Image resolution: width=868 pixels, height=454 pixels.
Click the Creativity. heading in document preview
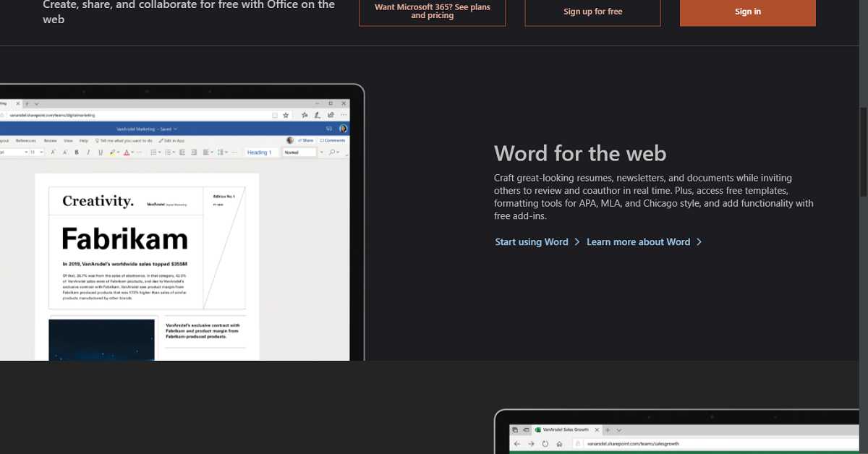pos(98,202)
